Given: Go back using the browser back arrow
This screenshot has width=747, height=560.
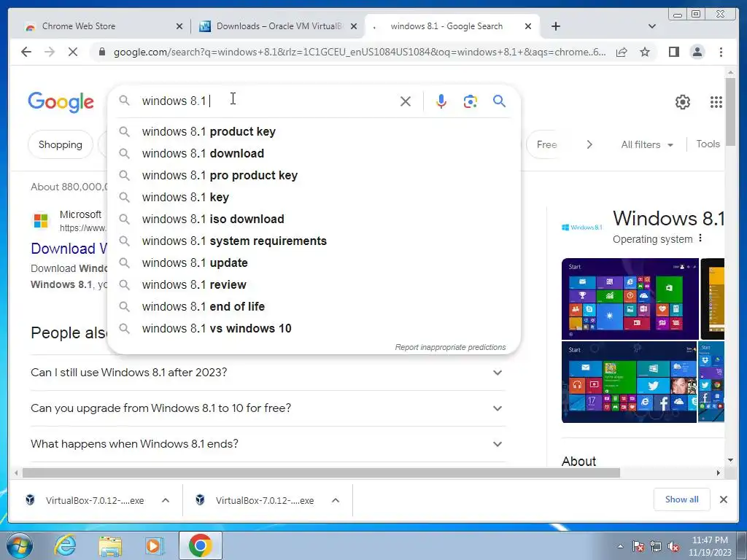Looking at the screenshot, I should click(x=26, y=52).
